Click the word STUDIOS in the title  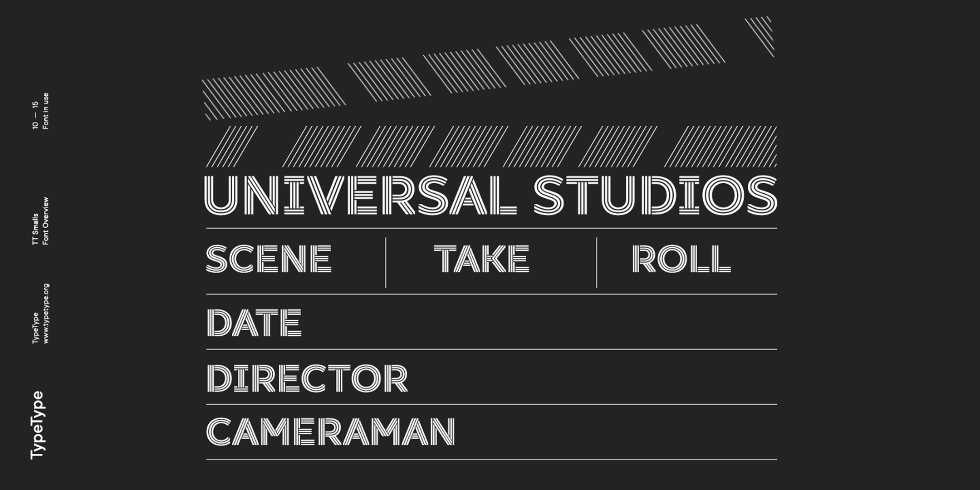coord(655,195)
